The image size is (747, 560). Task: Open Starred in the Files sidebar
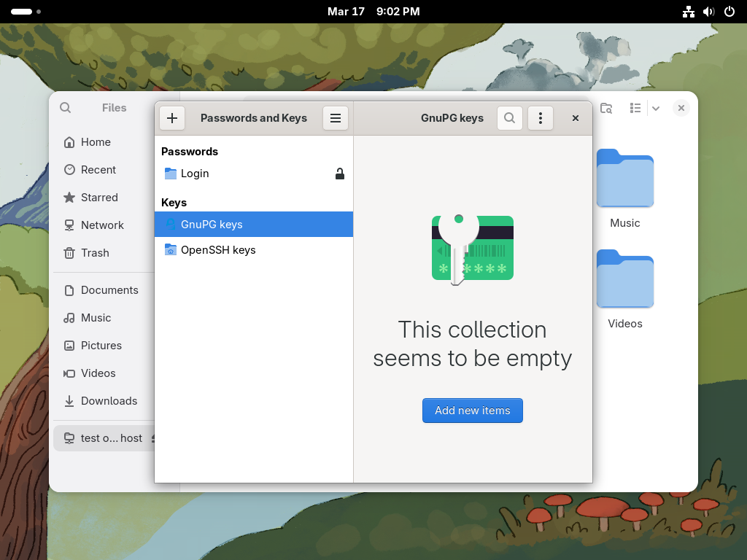(104, 198)
